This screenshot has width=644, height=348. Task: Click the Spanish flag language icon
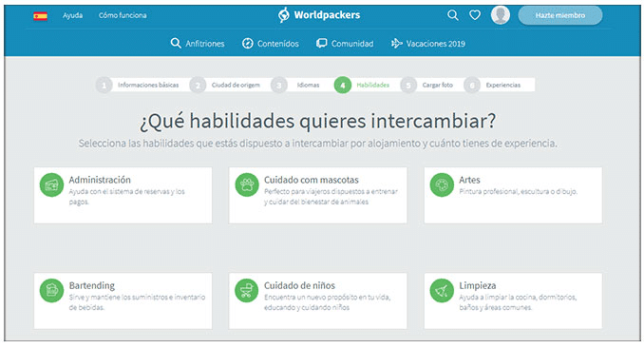coord(40,16)
